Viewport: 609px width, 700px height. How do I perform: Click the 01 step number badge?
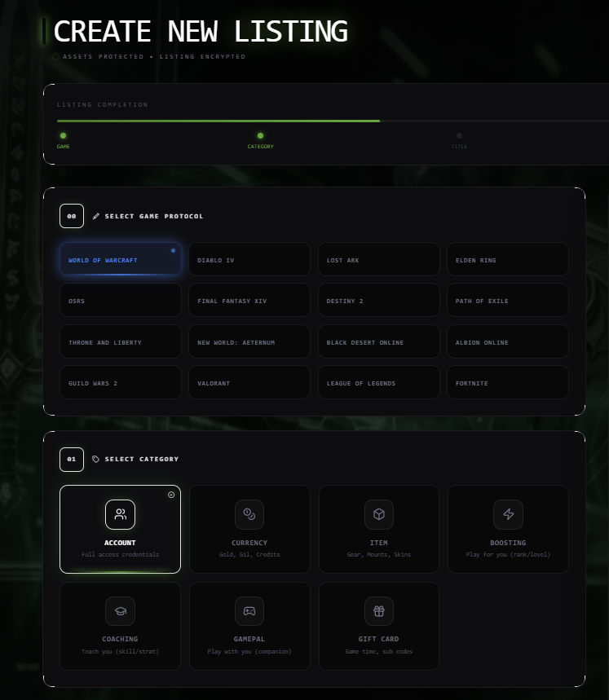(72, 460)
